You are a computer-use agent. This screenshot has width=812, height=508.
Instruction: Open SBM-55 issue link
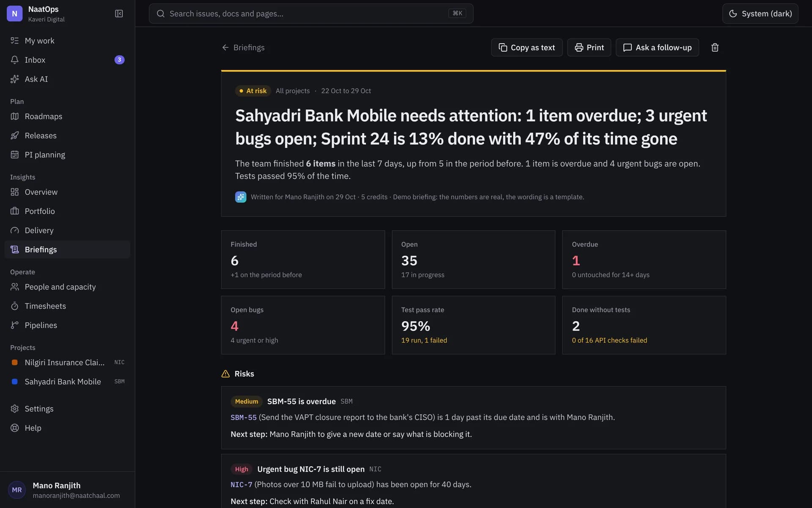click(244, 417)
